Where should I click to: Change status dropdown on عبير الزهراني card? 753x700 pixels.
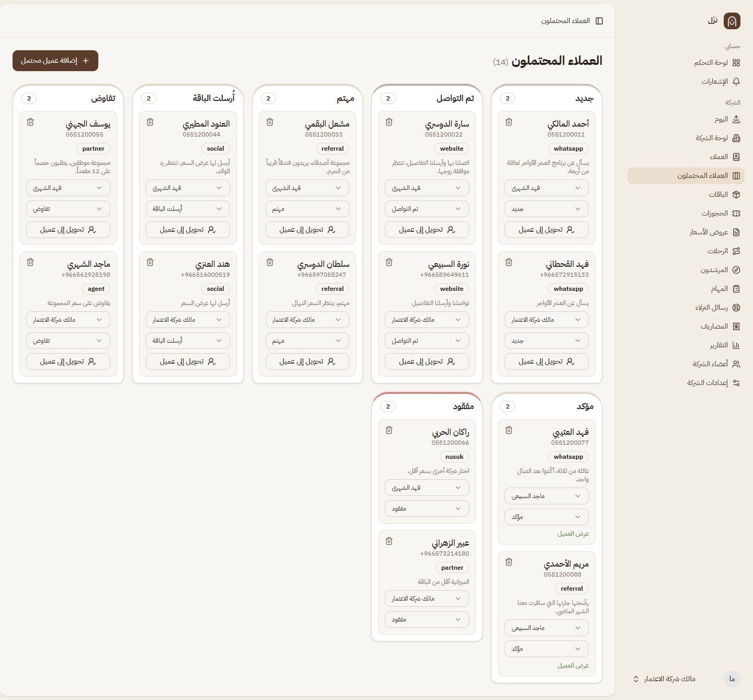[427, 619]
